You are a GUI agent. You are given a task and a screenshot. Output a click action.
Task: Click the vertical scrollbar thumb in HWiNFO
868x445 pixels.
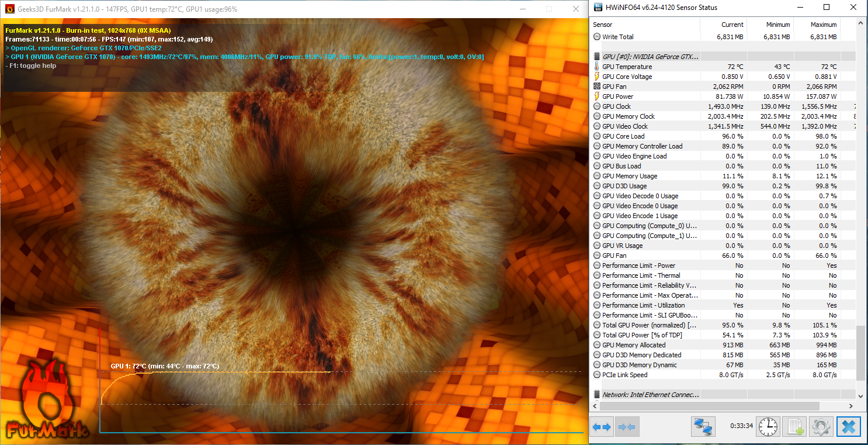click(x=860, y=353)
